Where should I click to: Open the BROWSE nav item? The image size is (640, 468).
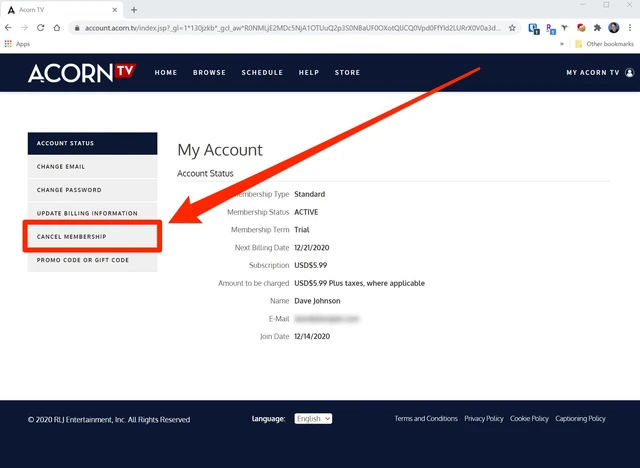tap(209, 73)
